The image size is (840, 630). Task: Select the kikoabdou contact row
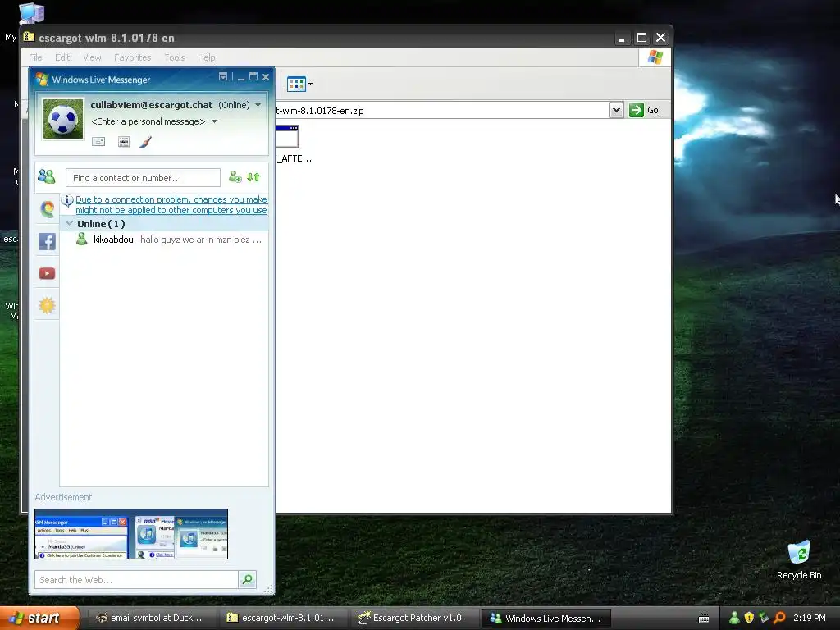tap(164, 240)
